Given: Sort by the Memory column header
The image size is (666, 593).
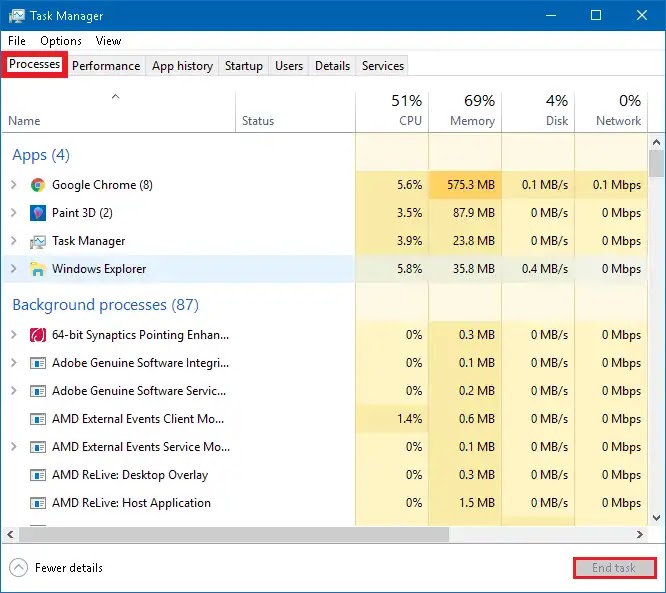Looking at the screenshot, I should tap(465, 113).
